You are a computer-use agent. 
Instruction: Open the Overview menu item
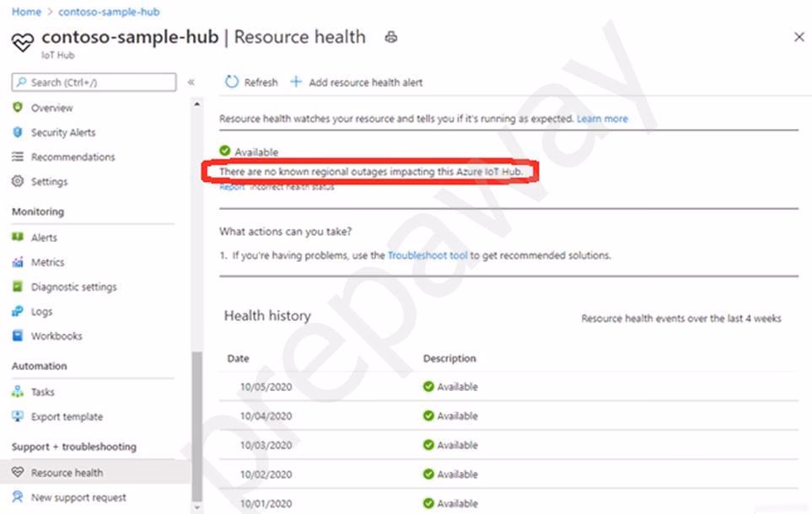51,108
